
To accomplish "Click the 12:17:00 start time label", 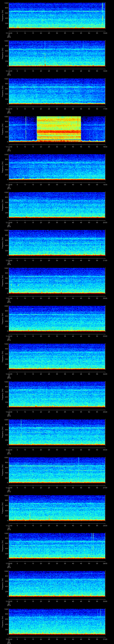I will pos(9,147).
